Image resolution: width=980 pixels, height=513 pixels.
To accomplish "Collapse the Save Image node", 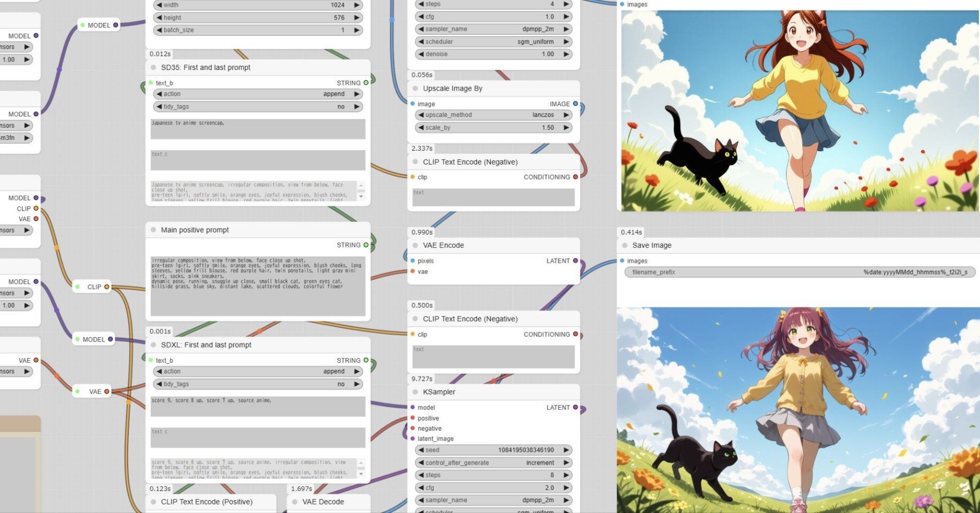I will [x=624, y=245].
